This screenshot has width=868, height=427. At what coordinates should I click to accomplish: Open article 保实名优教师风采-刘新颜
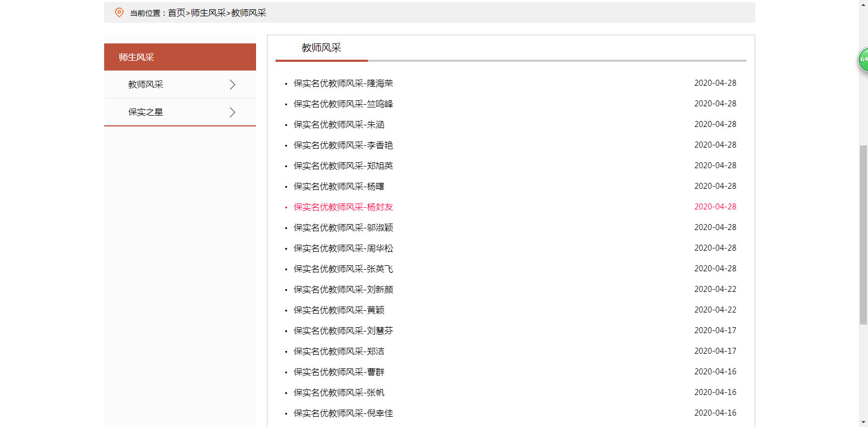pos(343,290)
